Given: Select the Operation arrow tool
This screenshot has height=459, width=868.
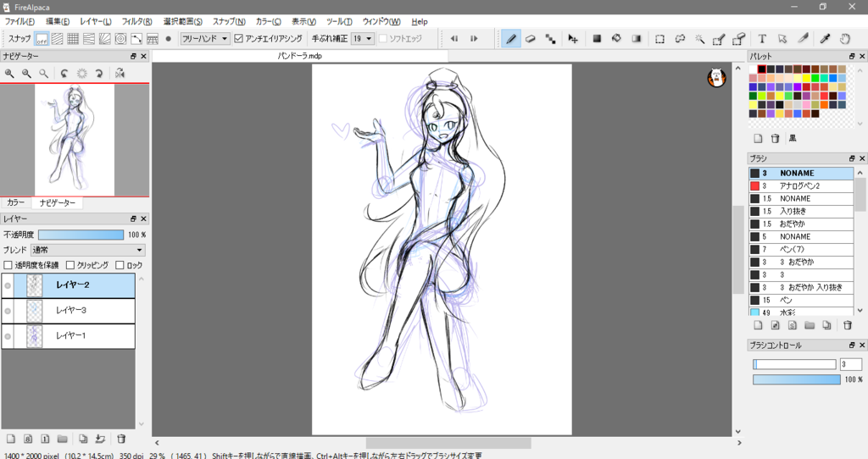Looking at the screenshot, I should 782,39.
